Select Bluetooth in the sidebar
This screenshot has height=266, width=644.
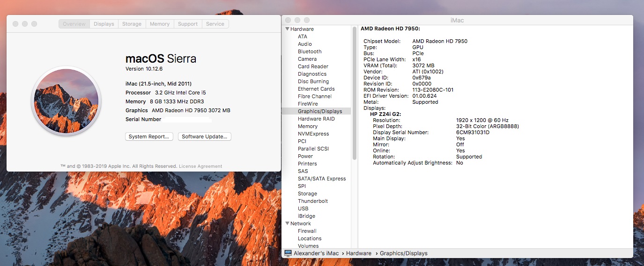pyautogui.click(x=310, y=51)
